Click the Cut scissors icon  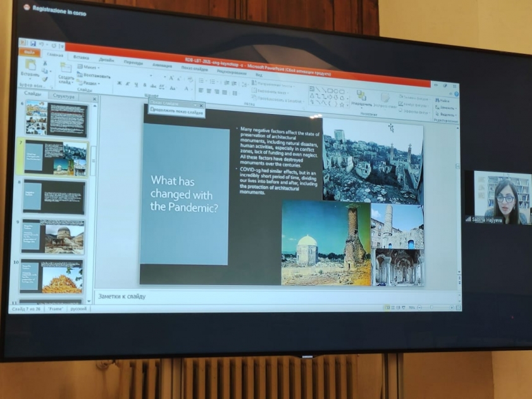(45, 63)
